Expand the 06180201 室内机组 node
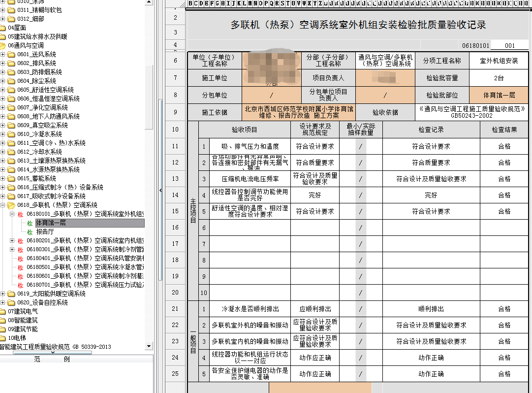The image size is (532, 393). click(x=12, y=241)
